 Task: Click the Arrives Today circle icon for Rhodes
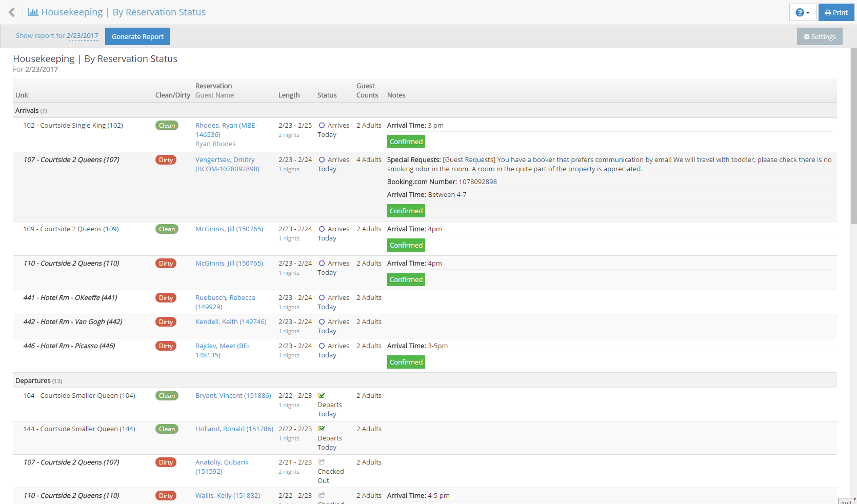point(322,126)
